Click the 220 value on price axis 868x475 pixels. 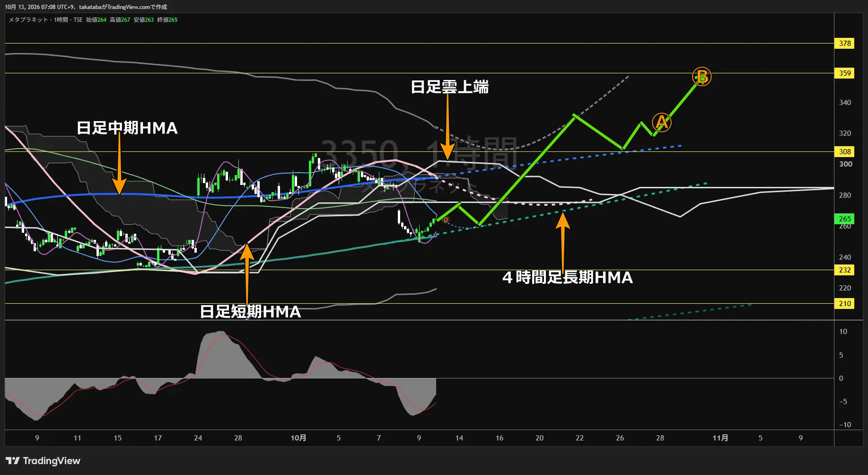pos(845,288)
